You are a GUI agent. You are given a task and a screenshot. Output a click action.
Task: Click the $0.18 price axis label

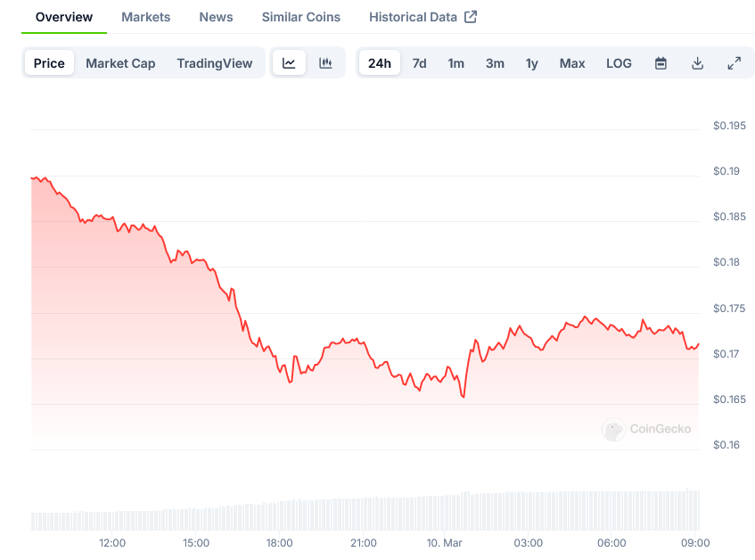[x=726, y=262]
